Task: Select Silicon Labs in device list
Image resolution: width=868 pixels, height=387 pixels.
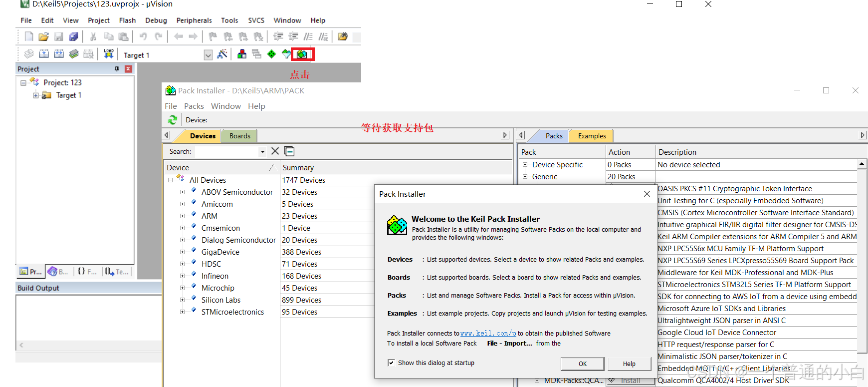Action: click(221, 300)
